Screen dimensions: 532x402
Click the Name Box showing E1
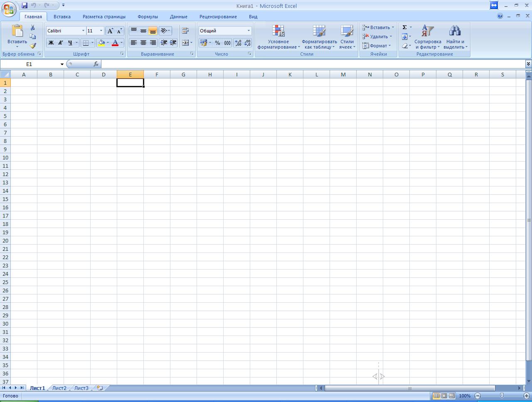pos(29,64)
